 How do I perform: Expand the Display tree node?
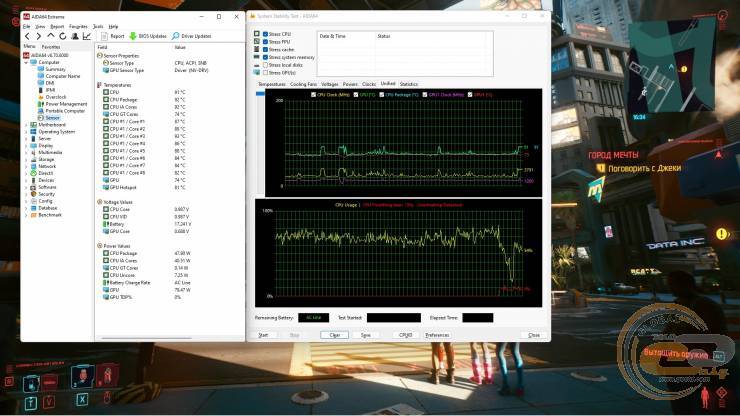(26, 146)
